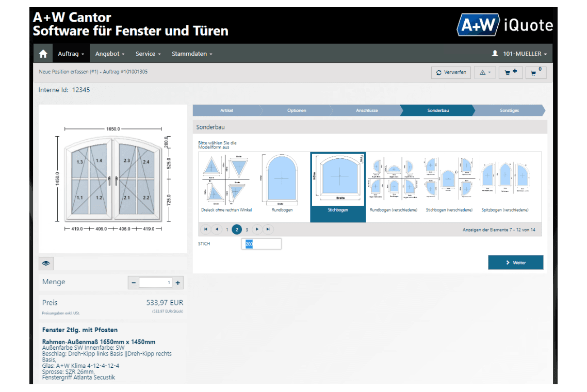Click the window drawing preview
587x392 pixels.
[112, 178]
